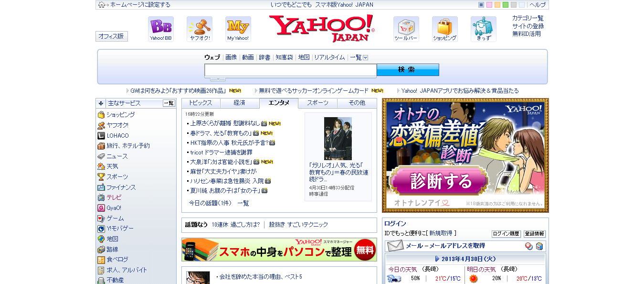Open the My Yahoo! icon
Viewport: 644px width, 284px height.
(238, 29)
